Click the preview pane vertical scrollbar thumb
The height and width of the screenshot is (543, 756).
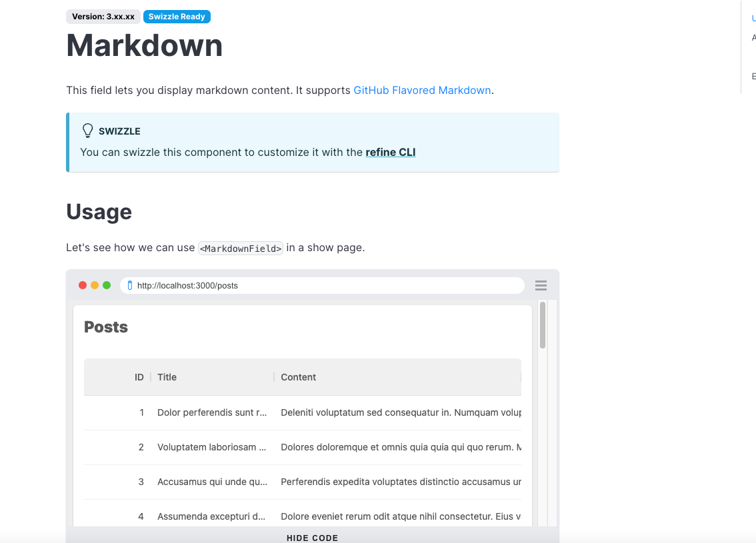point(543,324)
